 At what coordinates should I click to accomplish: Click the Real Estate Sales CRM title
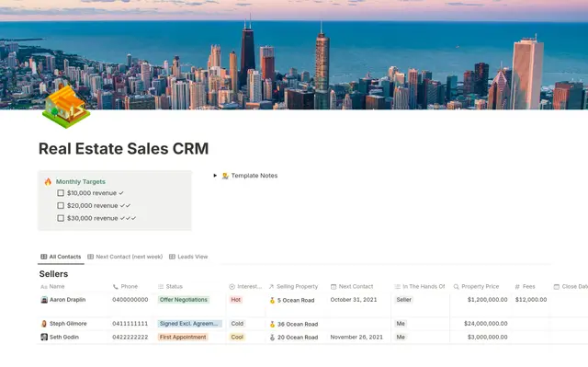pyautogui.click(x=124, y=149)
